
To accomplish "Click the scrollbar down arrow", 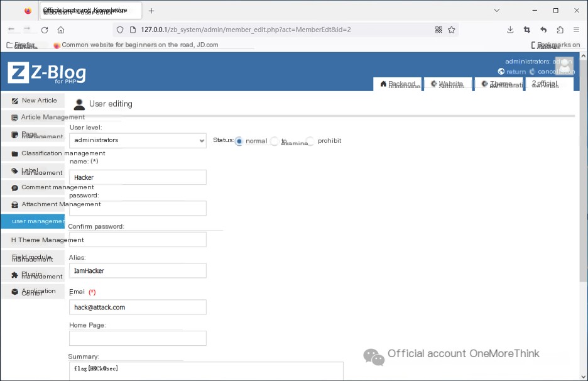I will coord(583,377).
